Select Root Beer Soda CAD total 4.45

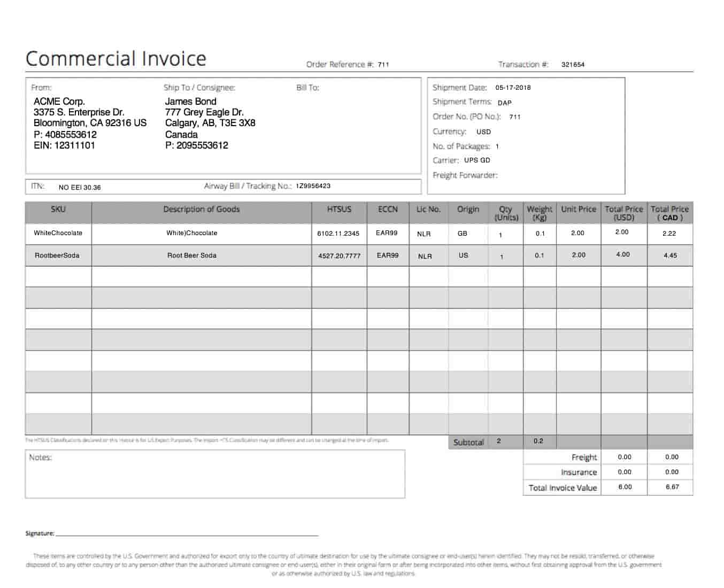(x=670, y=256)
